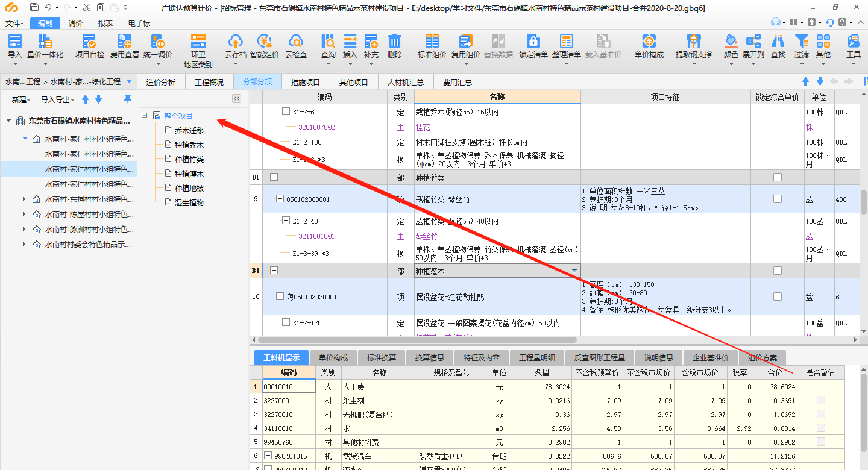The image size is (868, 470).
Task: Open 整理清单 tool
Action: (567, 46)
